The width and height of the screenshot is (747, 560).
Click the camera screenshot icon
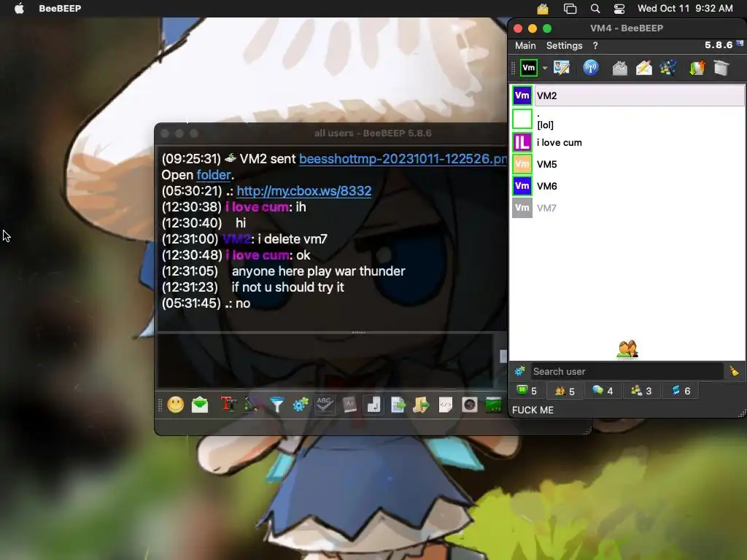point(469,405)
